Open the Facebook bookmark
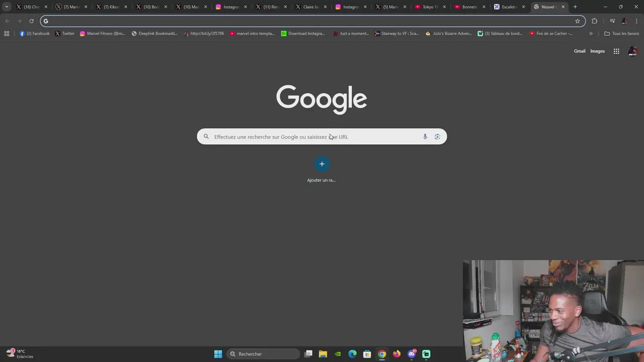 pos(35,34)
